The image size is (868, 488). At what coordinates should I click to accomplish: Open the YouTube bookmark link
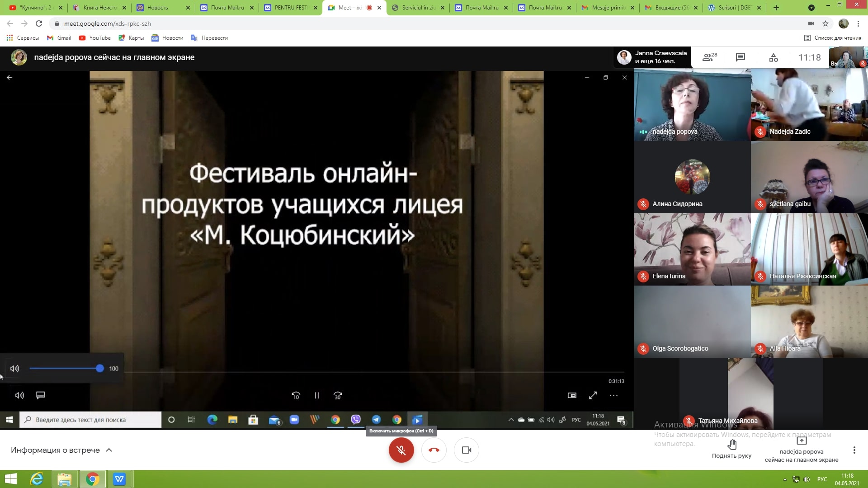[95, 38]
